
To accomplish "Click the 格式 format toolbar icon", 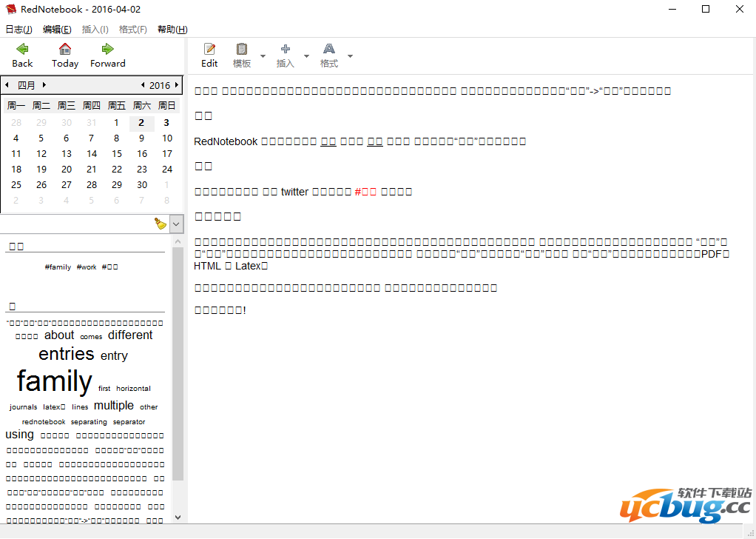I will coord(329,56).
